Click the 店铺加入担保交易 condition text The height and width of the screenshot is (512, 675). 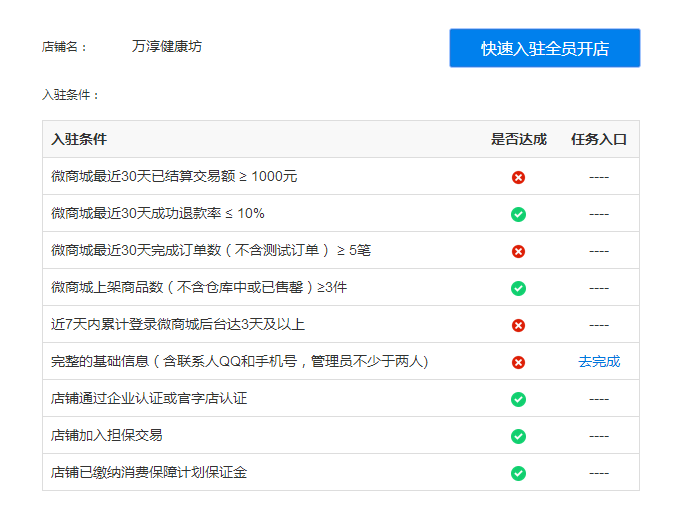(106, 435)
